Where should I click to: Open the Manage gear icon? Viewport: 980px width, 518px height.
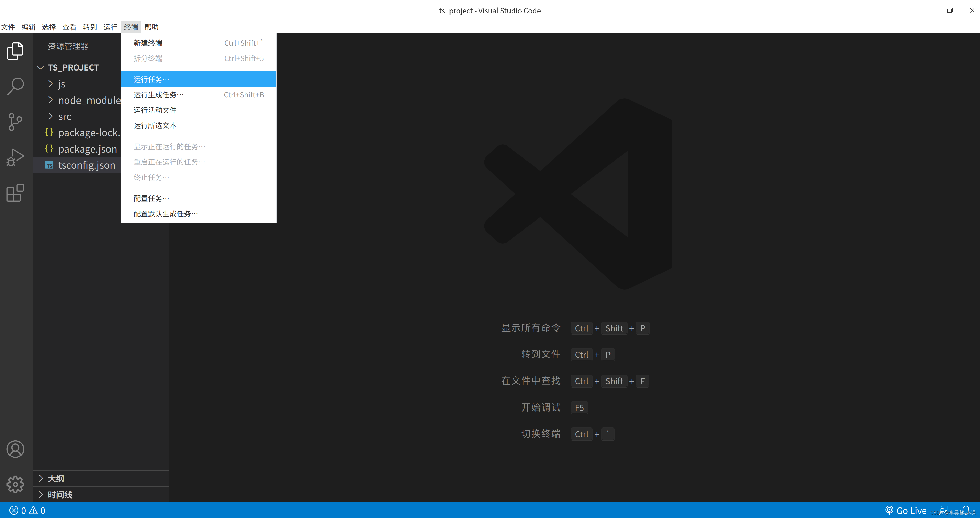(x=15, y=484)
